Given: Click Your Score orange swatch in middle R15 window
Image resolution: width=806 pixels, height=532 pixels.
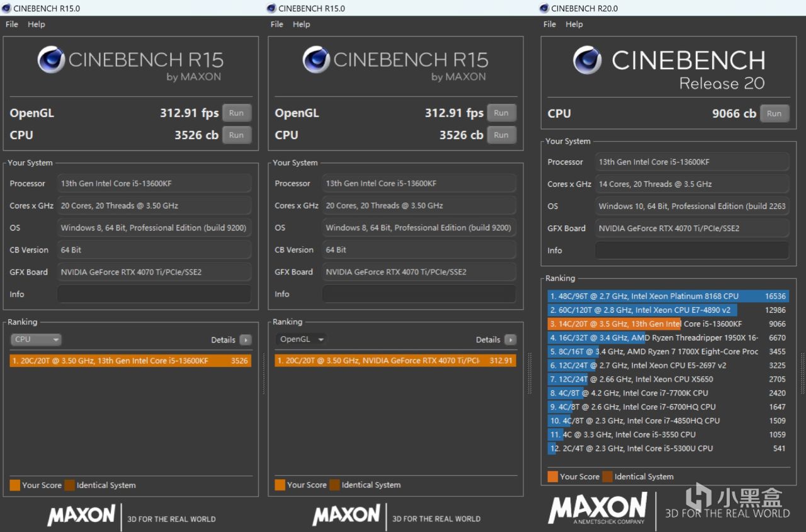Looking at the screenshot, I should (280, 485).
